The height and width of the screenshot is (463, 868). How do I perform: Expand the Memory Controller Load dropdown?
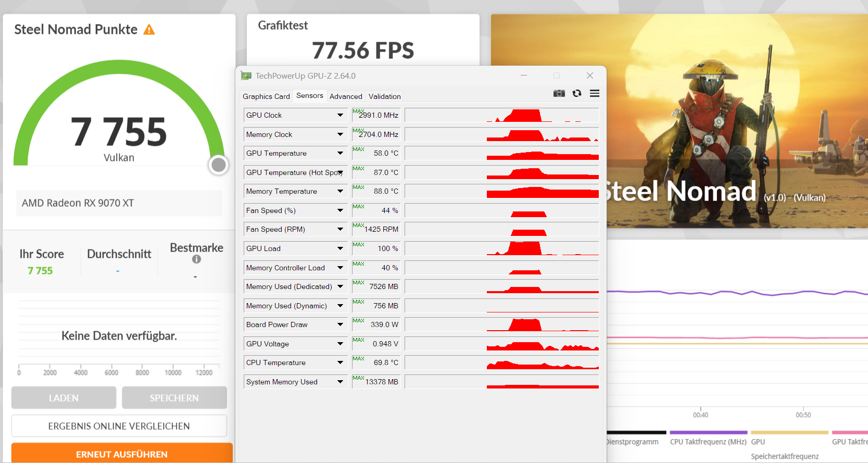click(340, 268)
